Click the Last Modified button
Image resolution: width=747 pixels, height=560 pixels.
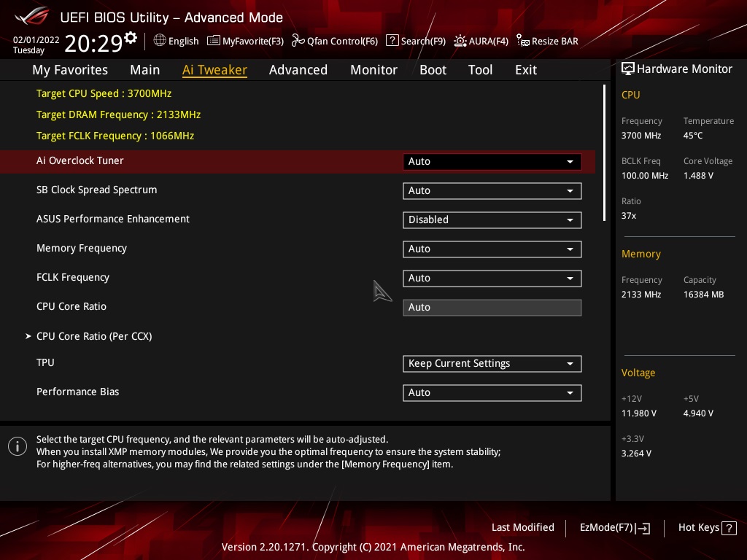pyautogui.click(x=523, y=527)
